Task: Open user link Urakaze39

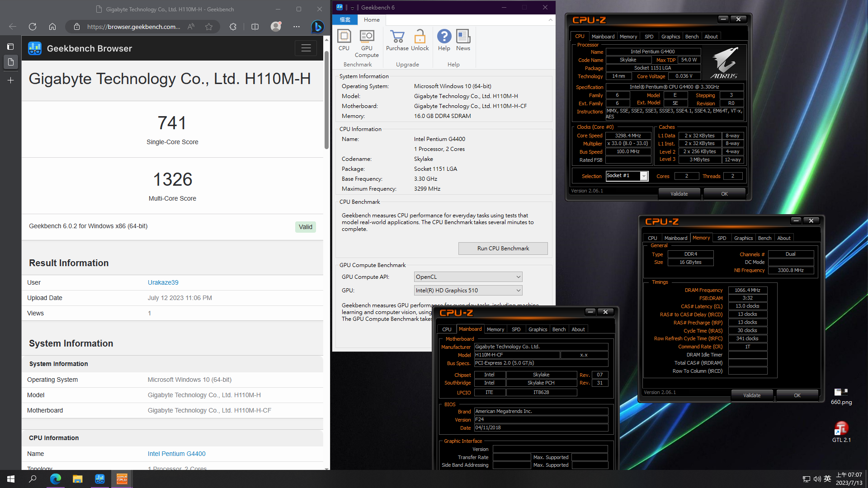Action: (x=163, y=282)
